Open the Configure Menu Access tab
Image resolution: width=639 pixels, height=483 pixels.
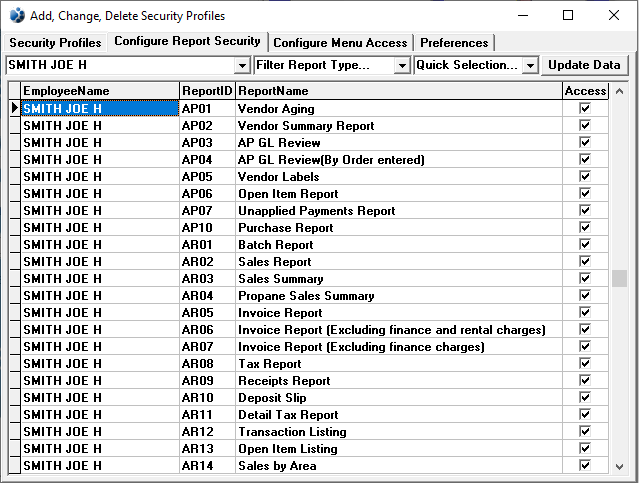point(340,43)
